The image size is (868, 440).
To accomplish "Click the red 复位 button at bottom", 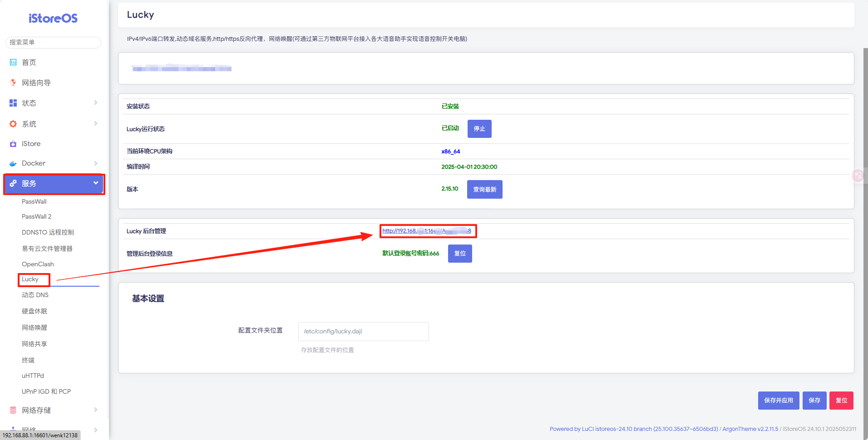I will 841,401.
